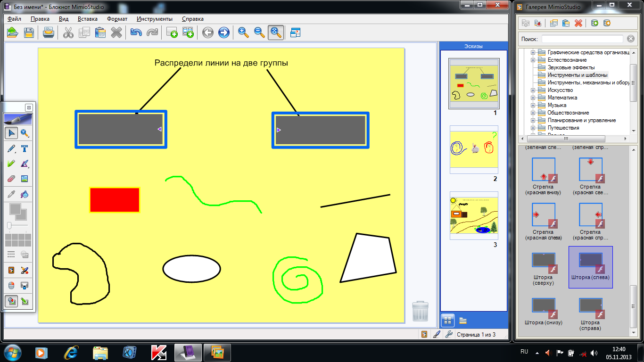The image size is (644, 362).
Task: Expand the Естествознание folder
Action: point(533,60)
